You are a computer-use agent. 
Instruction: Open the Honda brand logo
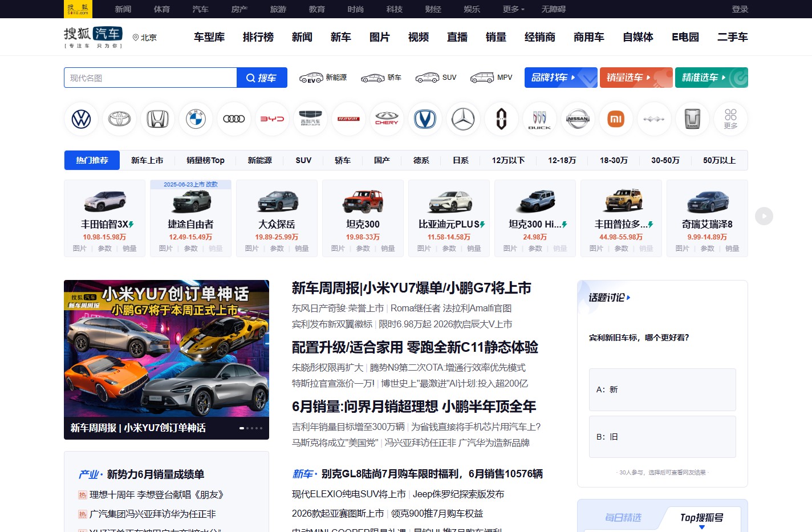[158, 119]
